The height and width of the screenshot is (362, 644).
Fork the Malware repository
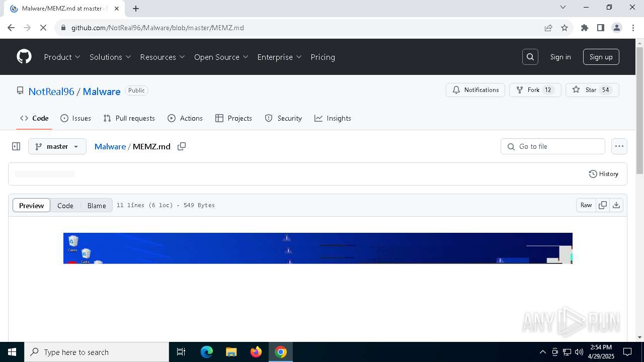coord(535,90)
